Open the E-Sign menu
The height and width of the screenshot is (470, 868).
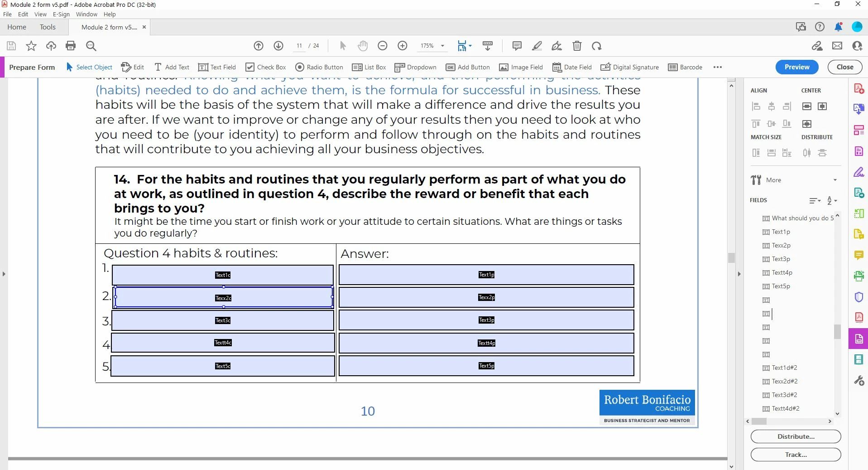click(61, 14)
